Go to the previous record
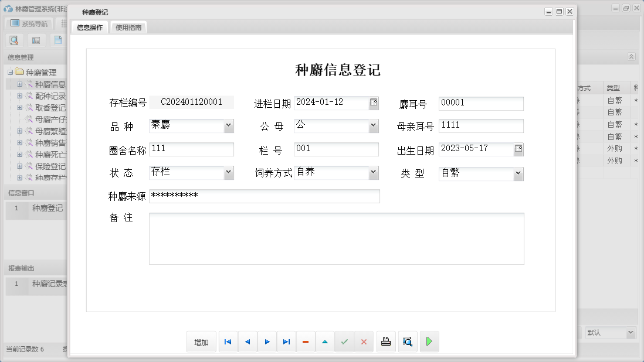 (247, 341)
